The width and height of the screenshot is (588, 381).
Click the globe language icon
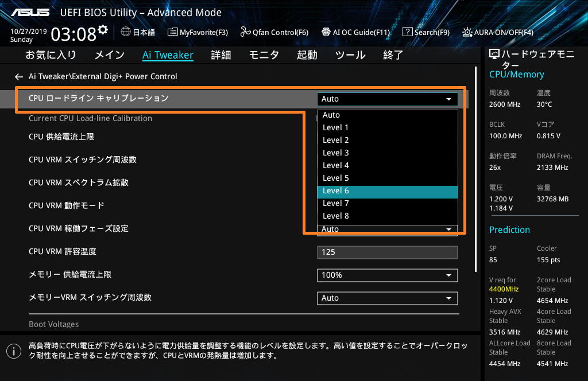126,32
